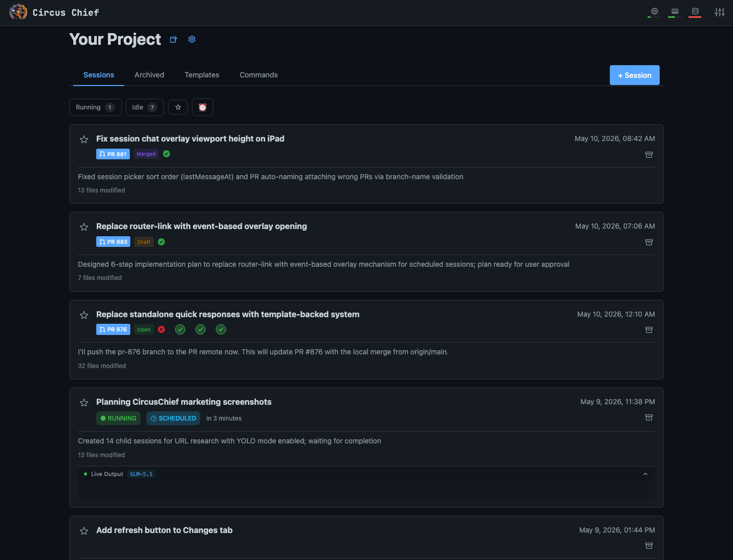Open session titled Fix session chat overlay viewport
Image resolution: width=733 pixels, height=560 pixels.
click(190, 138)
